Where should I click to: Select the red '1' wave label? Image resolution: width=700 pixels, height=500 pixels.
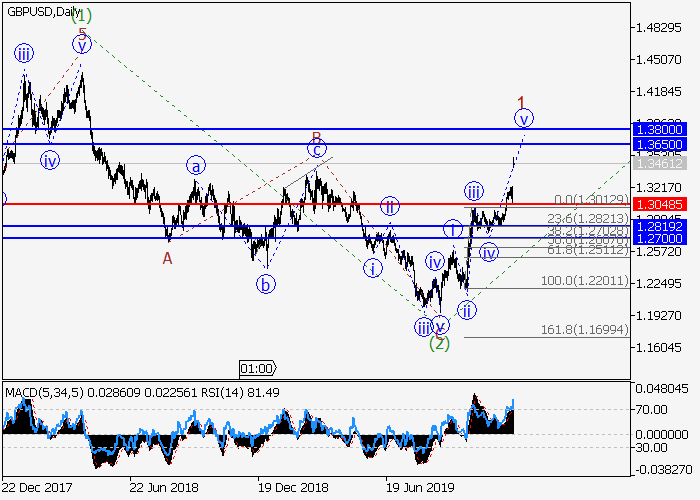[x=521, y=101]
